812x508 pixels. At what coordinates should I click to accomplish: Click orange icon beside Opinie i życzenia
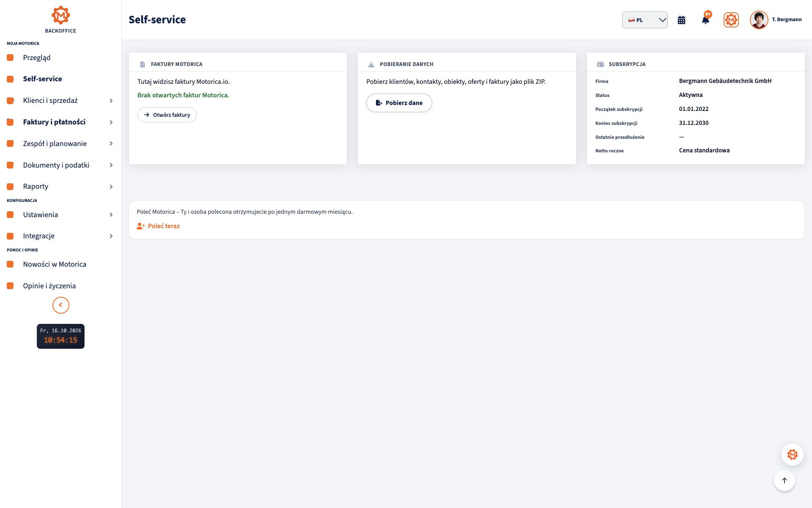(x=11, y=286)
